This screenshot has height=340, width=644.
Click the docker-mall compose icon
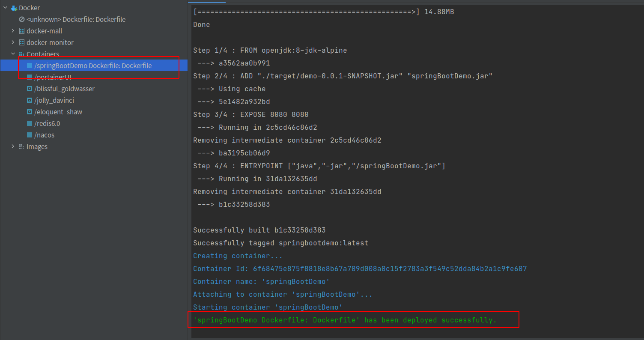point(22,31)
